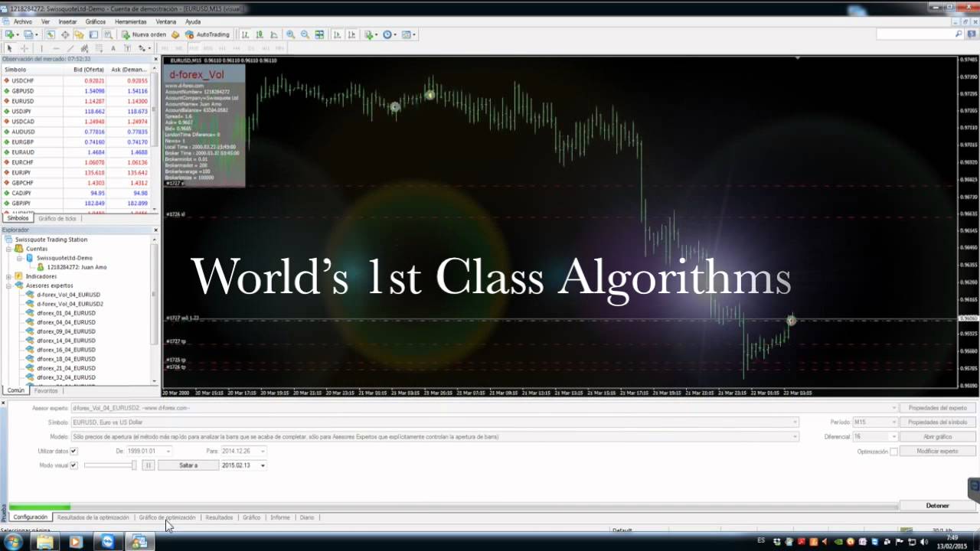
Task: Zoom out on the chart
Action: (x=305, y=34)
